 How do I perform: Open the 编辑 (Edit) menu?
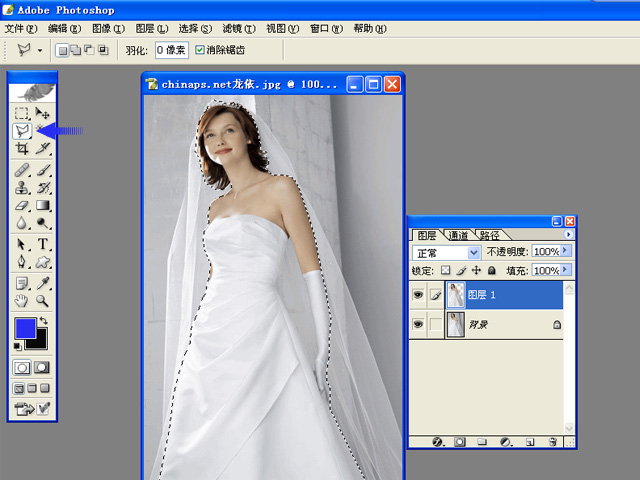point(64,29)
